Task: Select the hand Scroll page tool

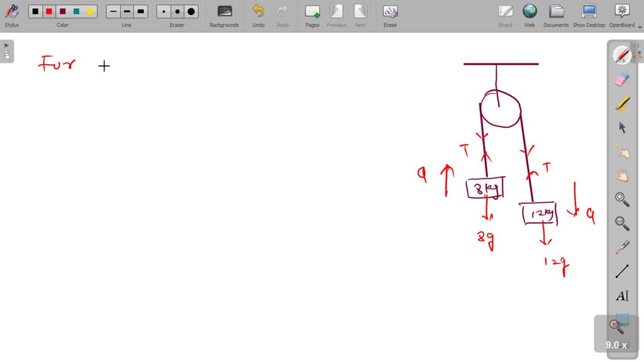Action: pos(622,175)
